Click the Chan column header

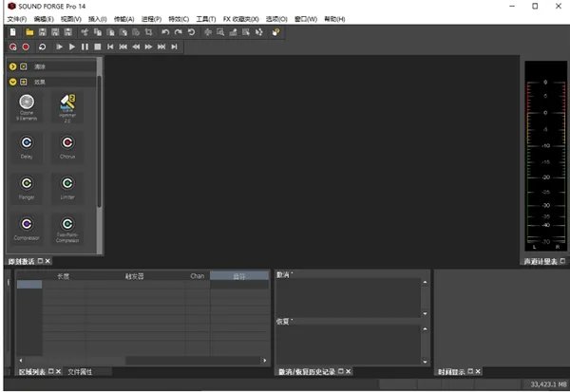coord(198,276)
